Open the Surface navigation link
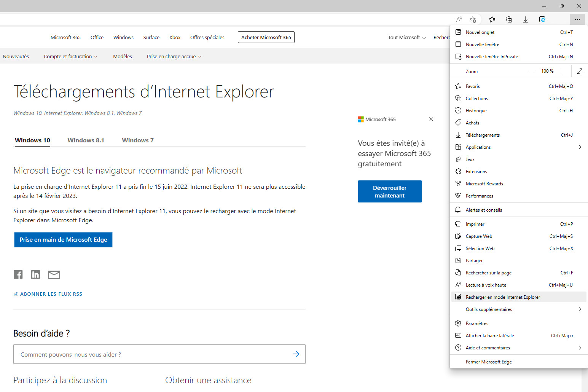This screenshot has height=392, width=588. (151, 38)
